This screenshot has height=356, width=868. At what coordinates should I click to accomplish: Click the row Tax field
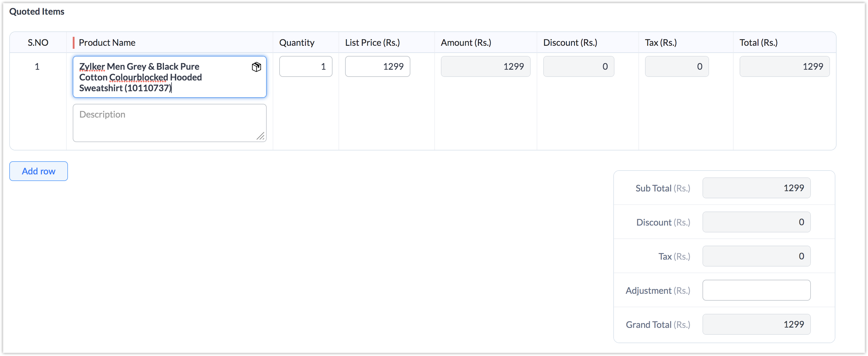coord(676,66)
